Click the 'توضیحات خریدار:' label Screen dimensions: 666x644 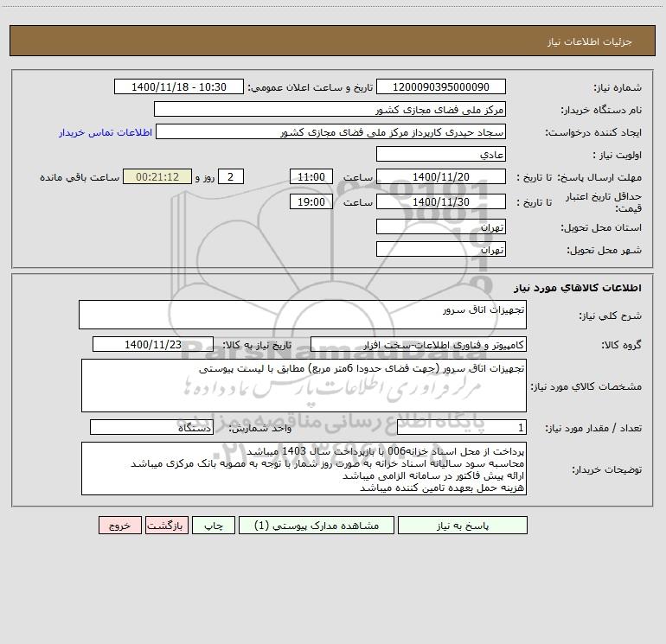(607, 469)
